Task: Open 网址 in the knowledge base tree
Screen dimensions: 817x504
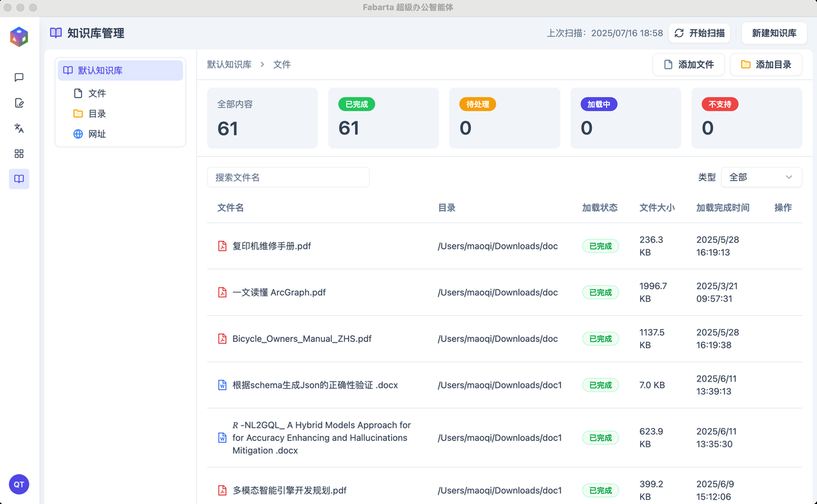Action: pyautogui.click(x=97, y=135)
